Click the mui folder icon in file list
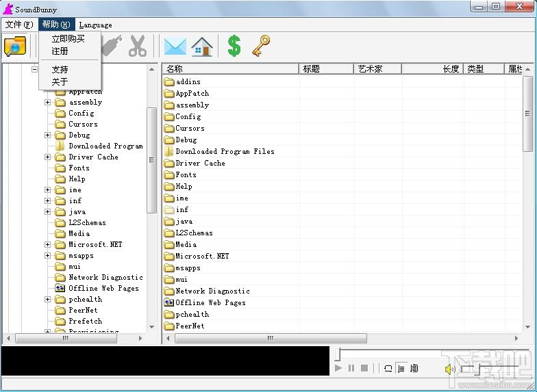 169,279
